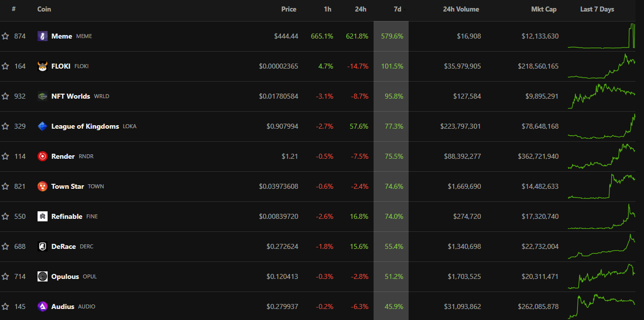
Task: Sort by 24h change column header
Action: click(x=361, y=9)
